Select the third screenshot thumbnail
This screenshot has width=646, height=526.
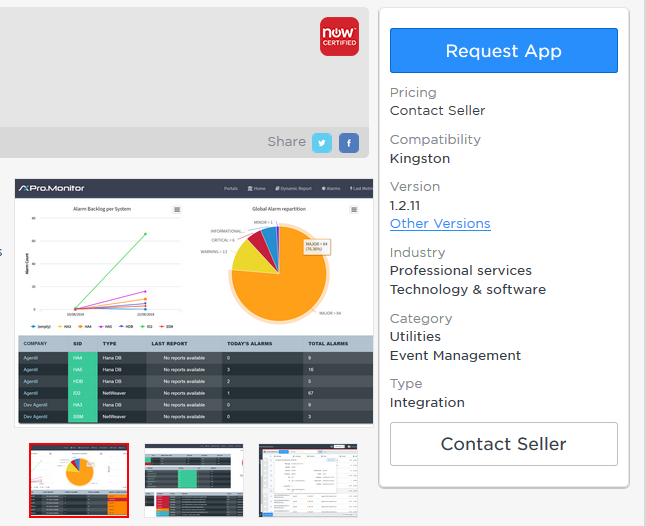click(307, 480)
